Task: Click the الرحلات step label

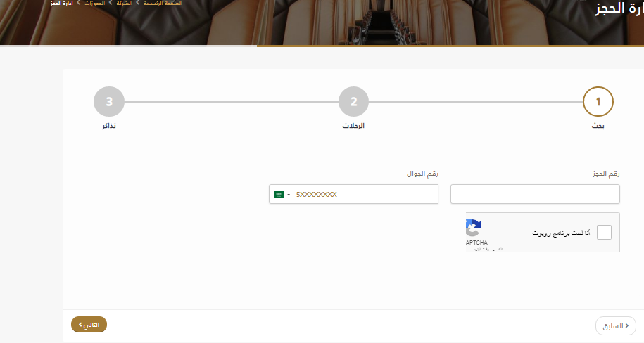Action: point(353,126)
